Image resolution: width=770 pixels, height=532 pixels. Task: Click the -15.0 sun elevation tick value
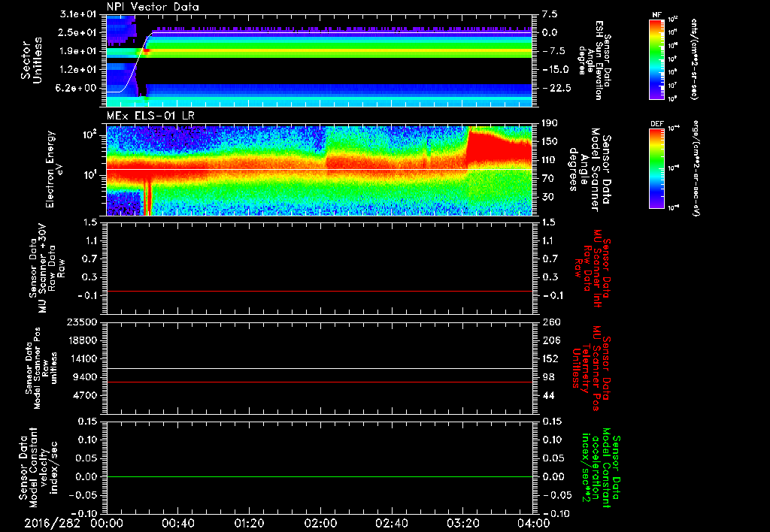pos(556,70)
